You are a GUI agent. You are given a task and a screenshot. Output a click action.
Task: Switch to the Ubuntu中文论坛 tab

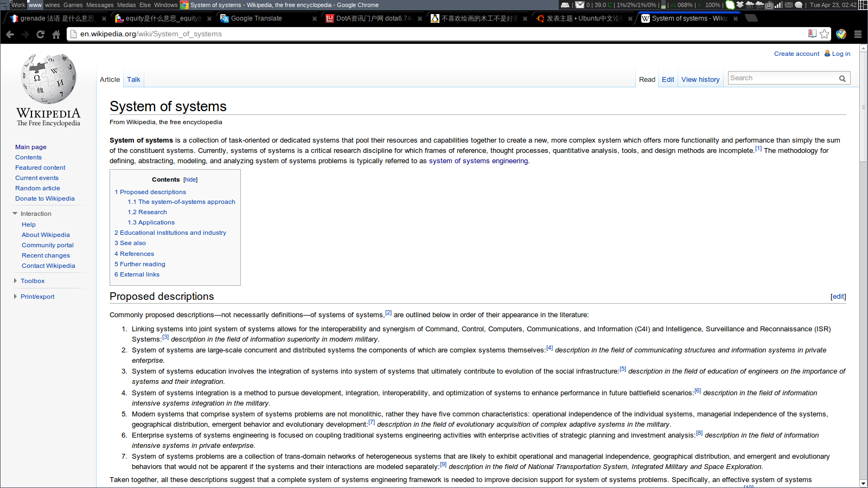tap(583, 18)
